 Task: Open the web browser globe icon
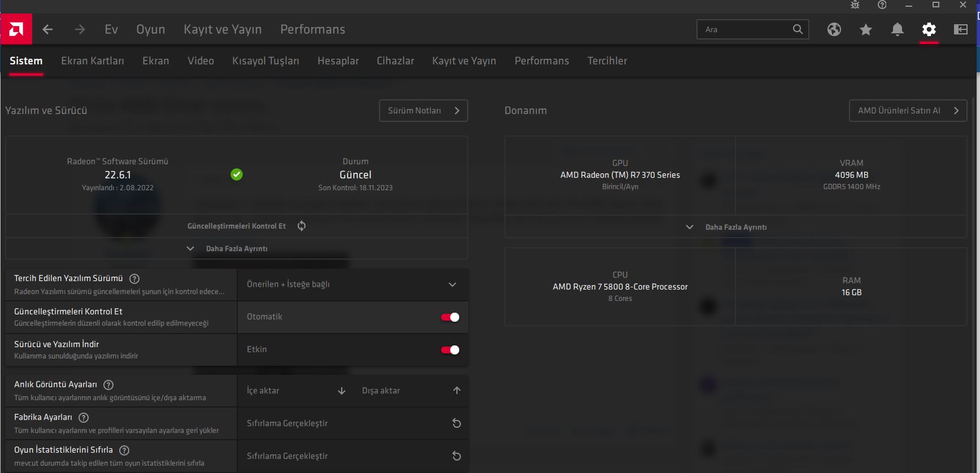pyautogui.click(x=834, y=29)
